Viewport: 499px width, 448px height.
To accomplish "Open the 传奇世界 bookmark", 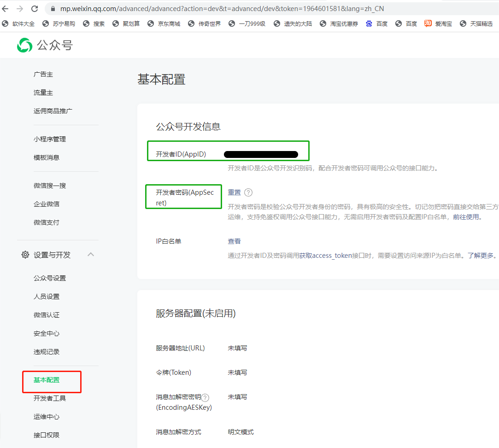I will point(204,23).
